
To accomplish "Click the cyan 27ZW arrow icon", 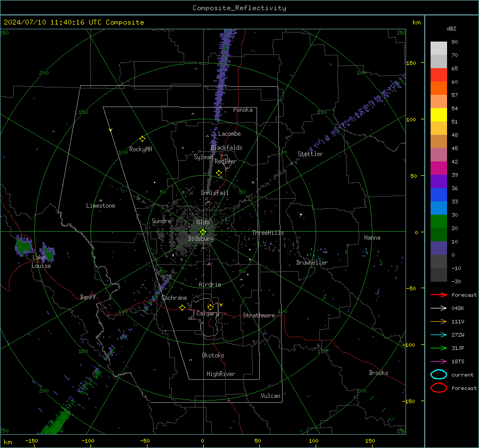I will [439, 335].
